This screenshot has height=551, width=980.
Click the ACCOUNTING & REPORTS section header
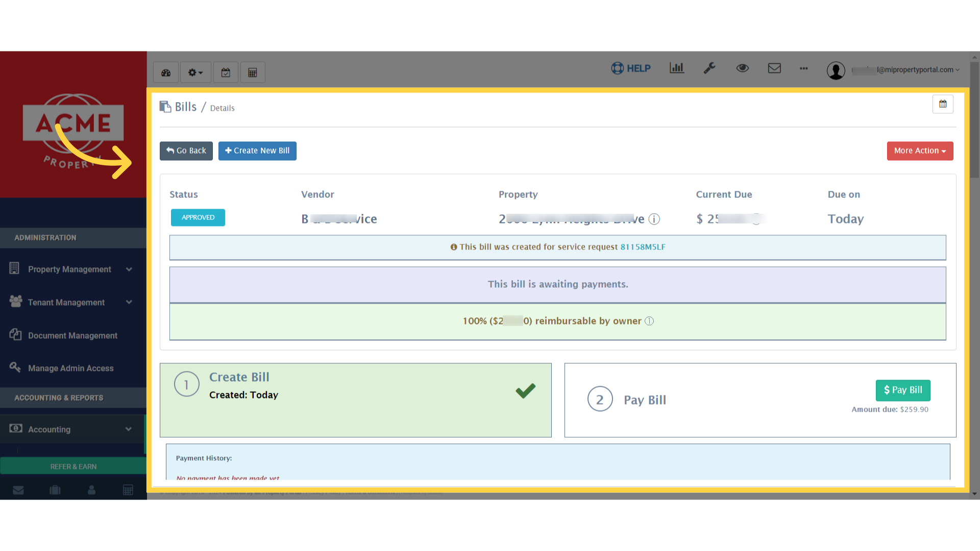pos(73,398)
